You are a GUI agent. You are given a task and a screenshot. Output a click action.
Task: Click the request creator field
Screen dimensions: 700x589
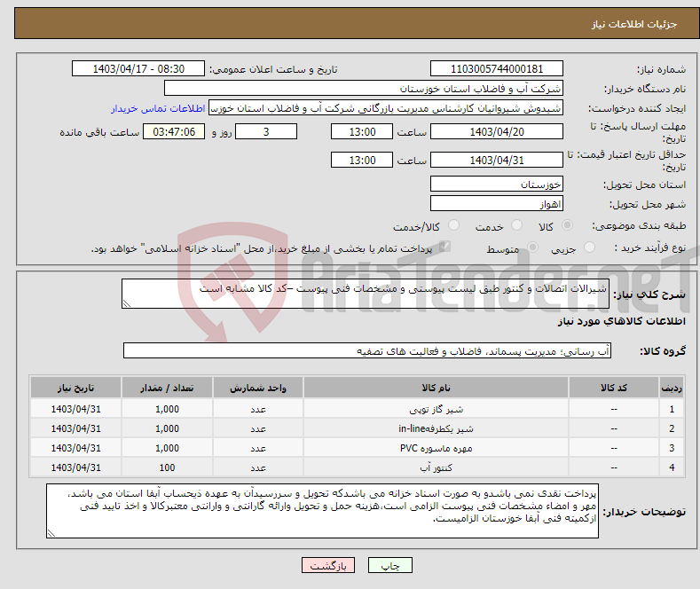tap(386, 108)
